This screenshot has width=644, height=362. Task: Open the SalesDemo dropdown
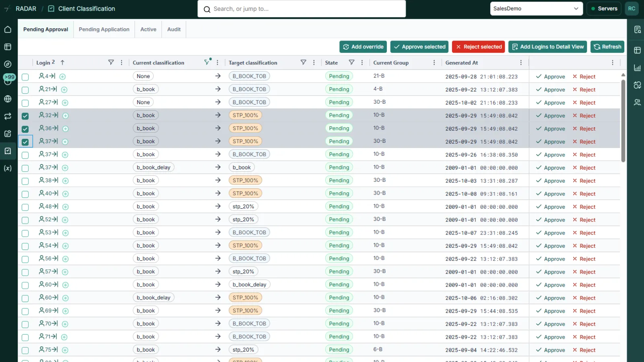536,8
